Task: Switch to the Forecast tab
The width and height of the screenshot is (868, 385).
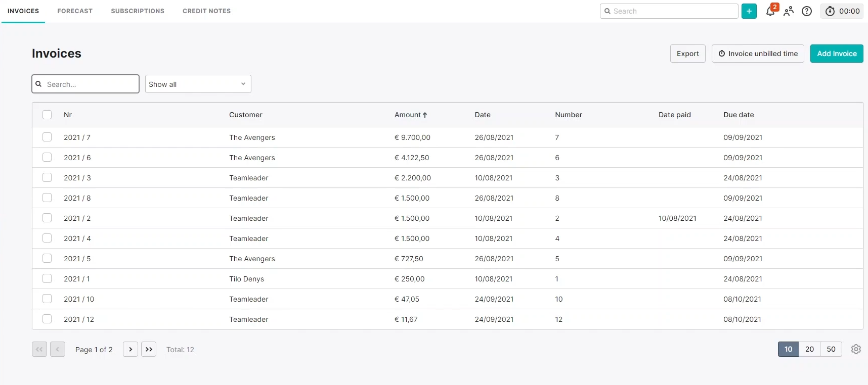Action: pyautogui.click(x=75, y=11)
